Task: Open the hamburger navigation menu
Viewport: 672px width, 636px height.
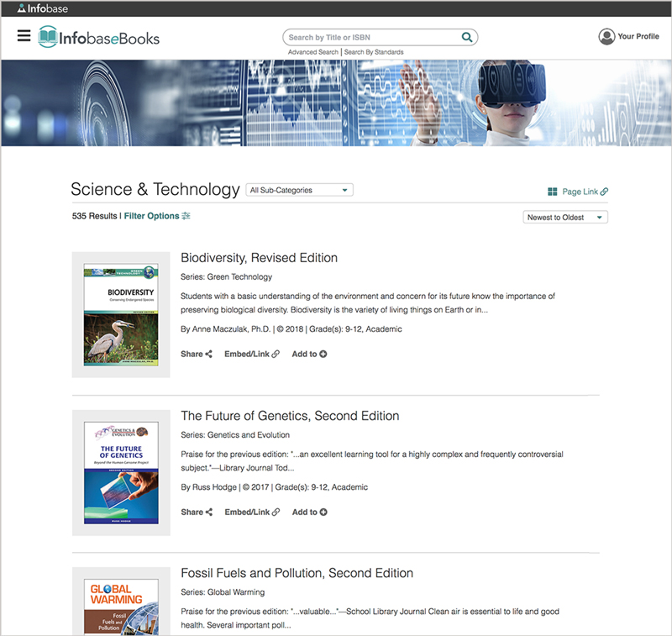Action: pos(24,35)
